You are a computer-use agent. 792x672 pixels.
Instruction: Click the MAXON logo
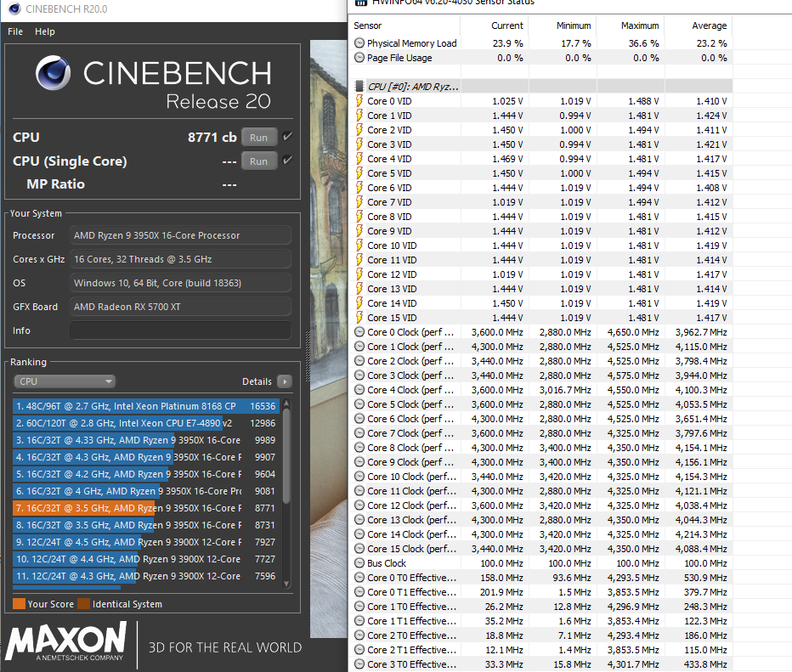click(x=66, y=641)
